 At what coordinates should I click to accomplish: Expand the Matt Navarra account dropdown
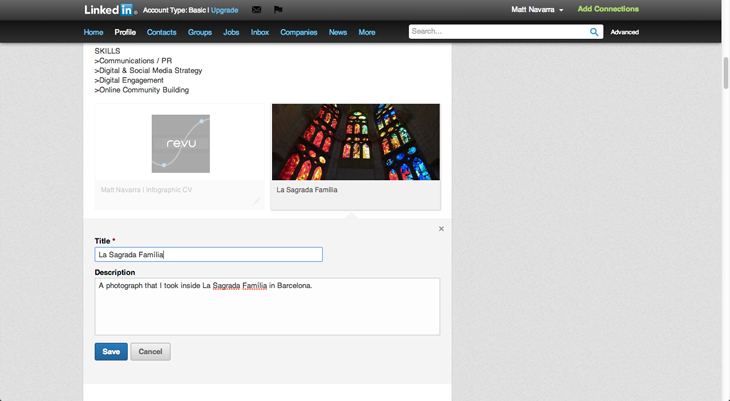pyautogui.click(x=537, y=10)
